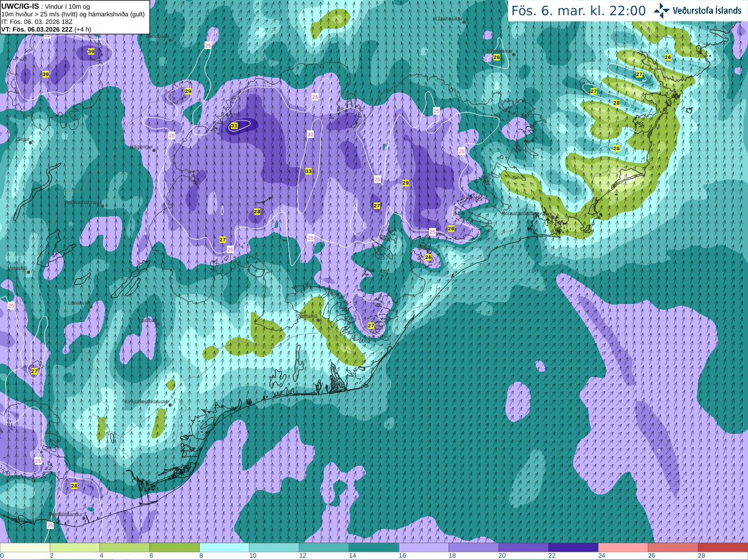Select the 'VT: Fös. 06.03.2026 22Z (+4 h)' line

click(x=46, y=29)
